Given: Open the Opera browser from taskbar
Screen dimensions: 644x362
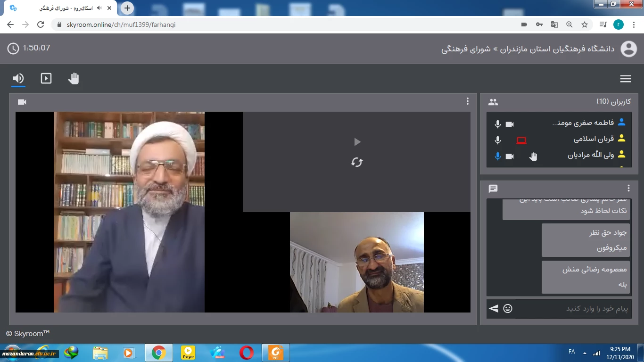Looking at the screenshot, I should click(x=246, y=353).
